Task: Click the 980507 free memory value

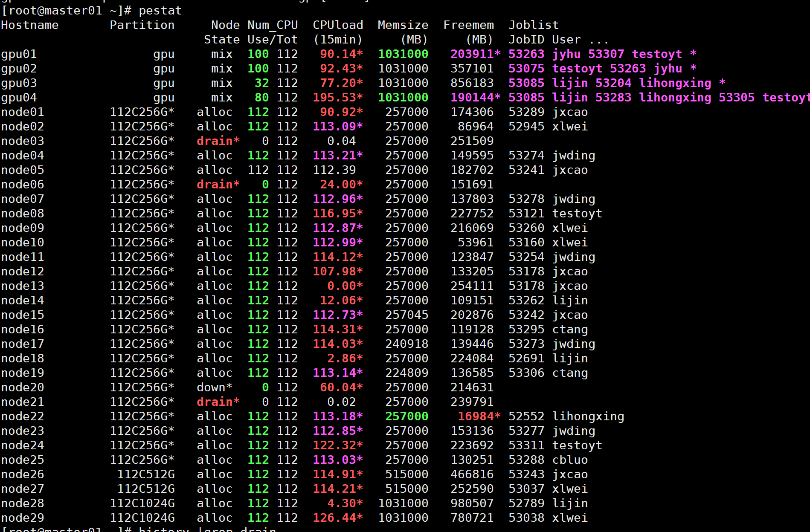Action: pyautogui.click(x=472, y=503)
